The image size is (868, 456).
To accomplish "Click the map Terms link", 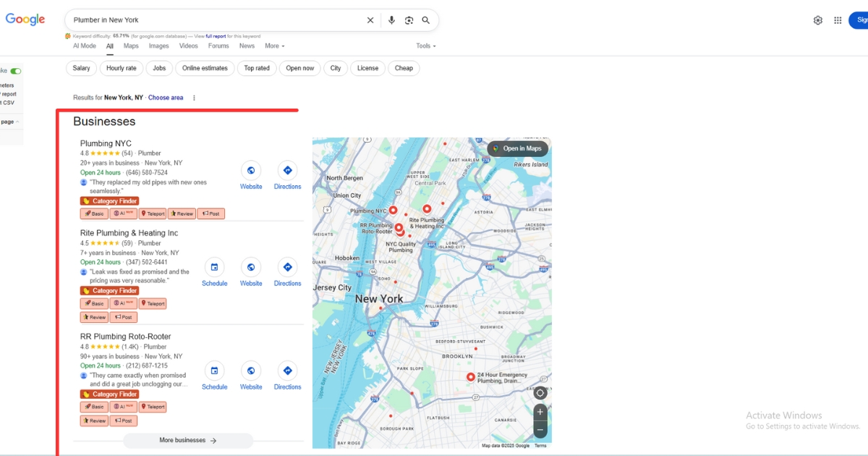I will 540,446.
